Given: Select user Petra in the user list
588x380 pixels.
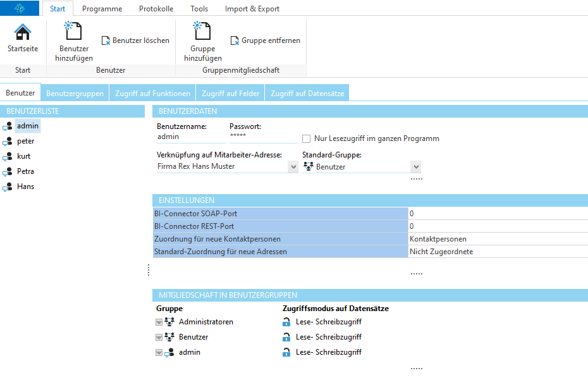Looking at the screenshot, I should [25, 171].
